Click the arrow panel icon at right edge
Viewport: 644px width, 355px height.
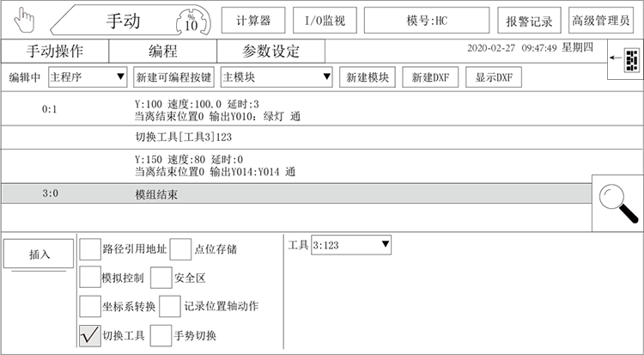pyautogui.click(x=625, y=58)
